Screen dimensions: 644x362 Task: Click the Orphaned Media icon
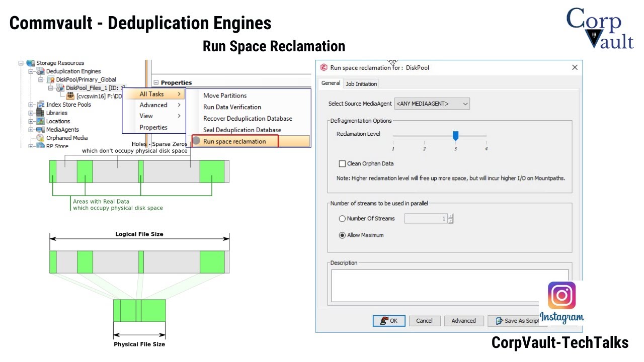click(40, 138)
